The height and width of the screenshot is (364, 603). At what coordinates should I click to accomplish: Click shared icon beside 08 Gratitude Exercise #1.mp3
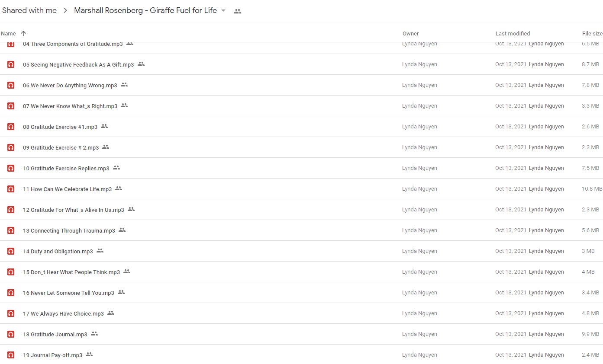[x=104, y=126]
